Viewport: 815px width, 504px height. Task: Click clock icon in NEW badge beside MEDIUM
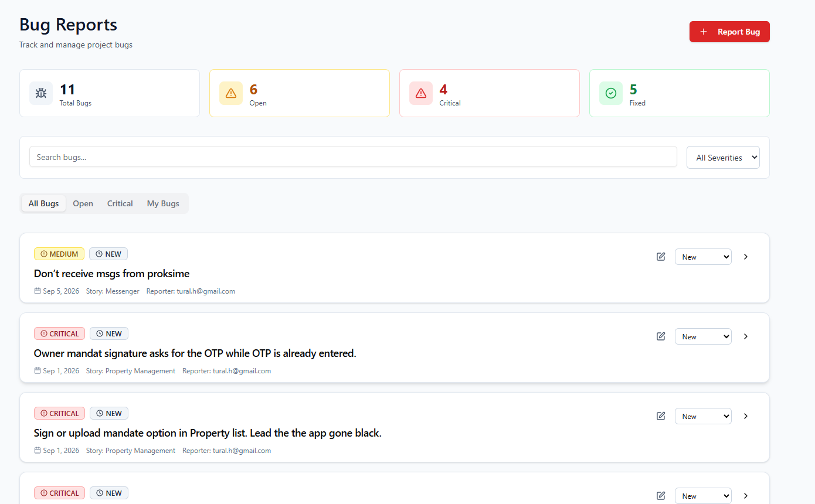point(99,254)
